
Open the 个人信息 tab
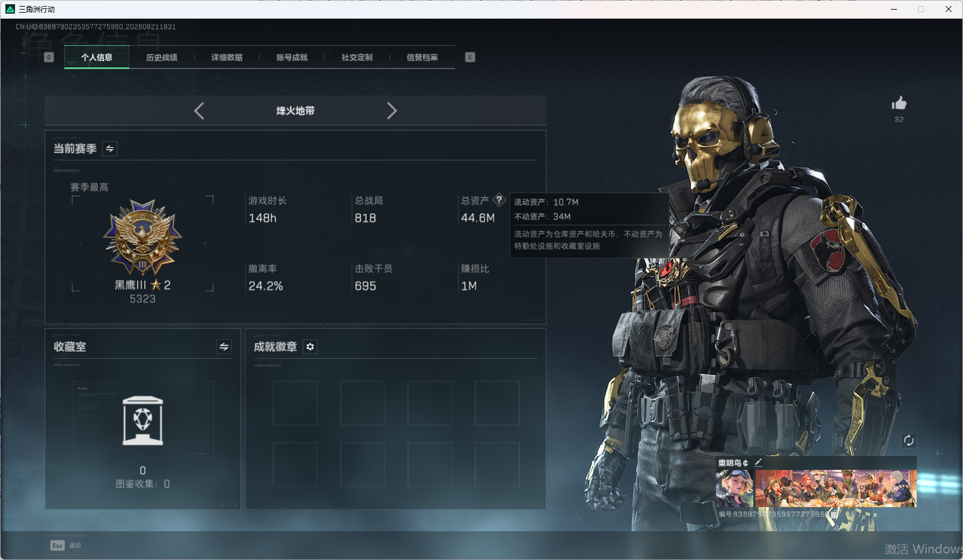97,58
